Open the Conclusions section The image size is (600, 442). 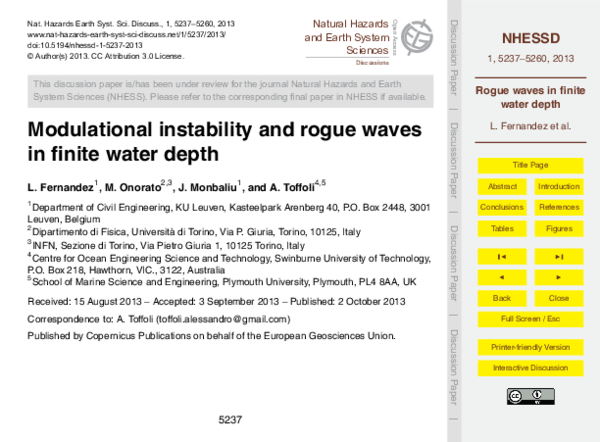point(502,207)
